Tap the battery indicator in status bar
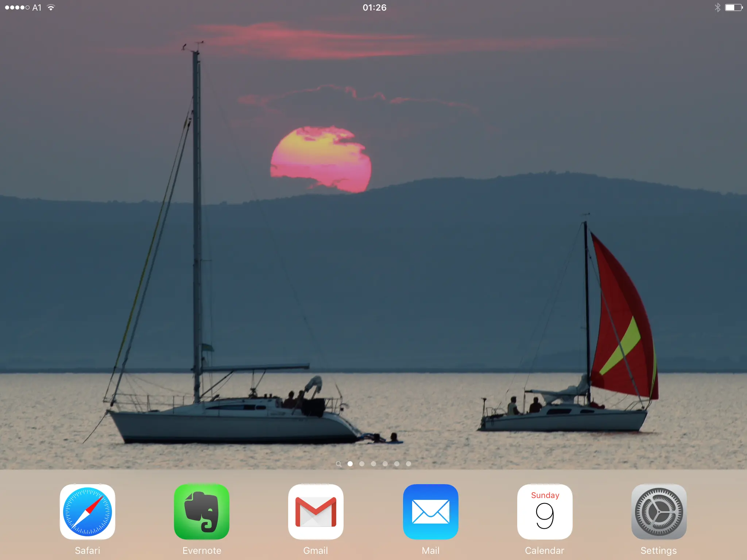The height and width of the screenshot is (560, 747). 734,7
